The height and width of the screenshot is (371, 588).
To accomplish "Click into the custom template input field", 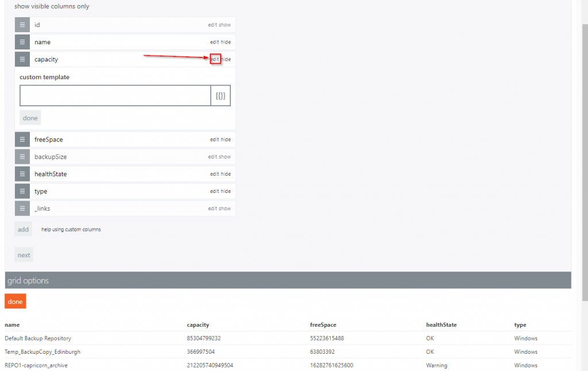I will tap(115, 96).
